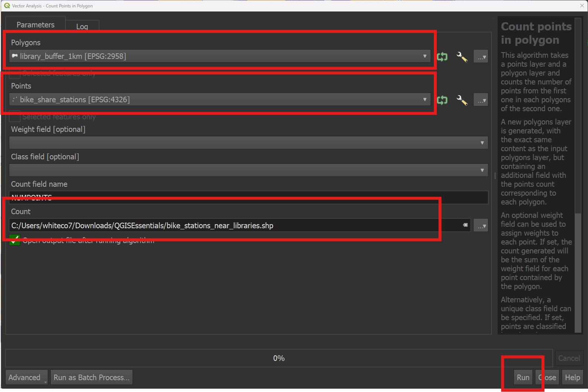Toggle Selected features only under Polygons

point(14,73)
